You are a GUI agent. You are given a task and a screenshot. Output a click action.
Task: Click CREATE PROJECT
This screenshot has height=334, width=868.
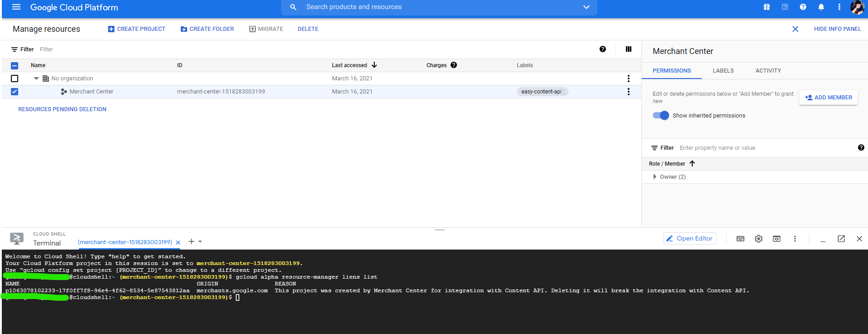[137, 29]
